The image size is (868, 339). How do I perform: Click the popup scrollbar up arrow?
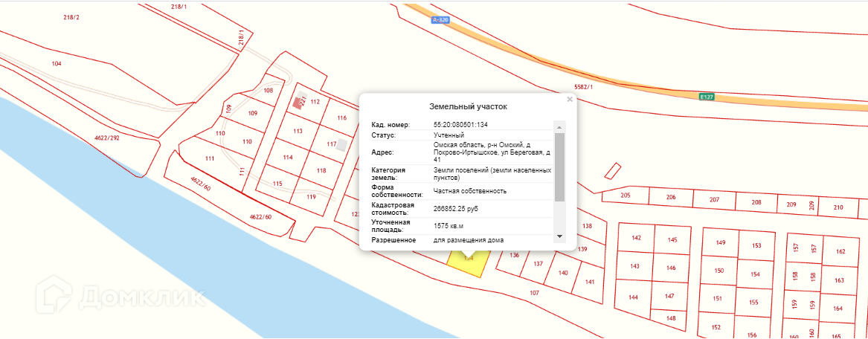point(560,124)
